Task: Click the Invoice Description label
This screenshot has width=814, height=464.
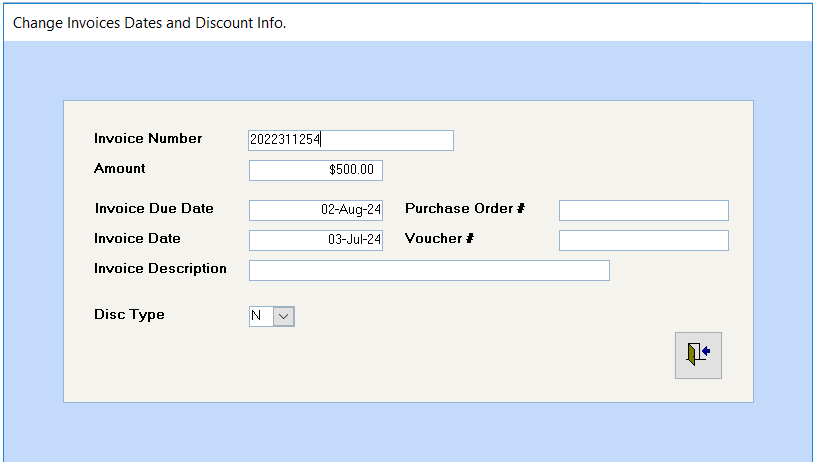Action: [160, 269]
